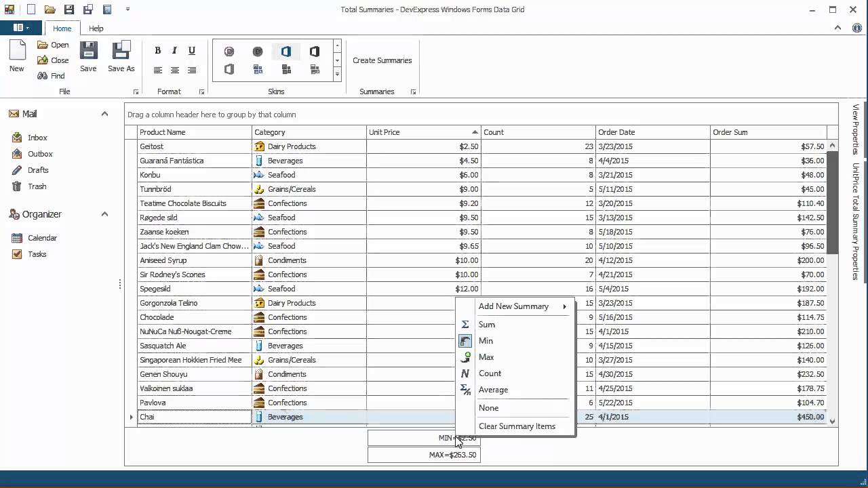Open Add New Summary submenu
The width and height of the screenshot is (868, 488).
[515, 306]
